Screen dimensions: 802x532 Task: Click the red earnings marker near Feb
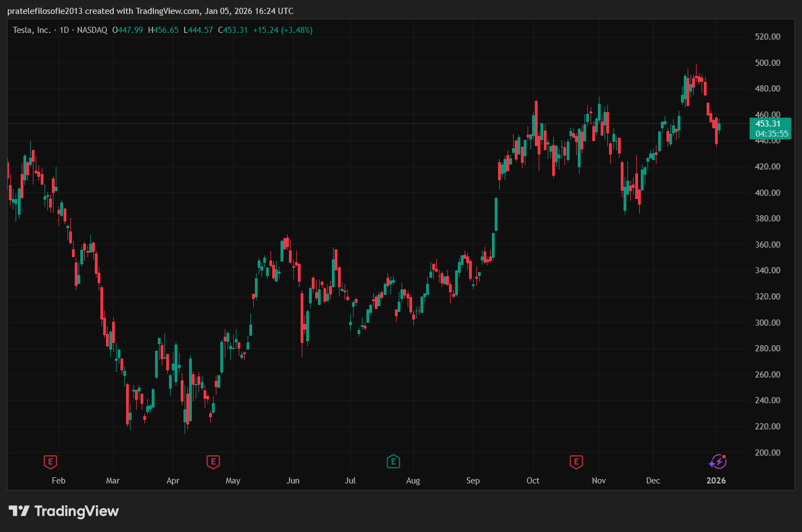[50, 462]
